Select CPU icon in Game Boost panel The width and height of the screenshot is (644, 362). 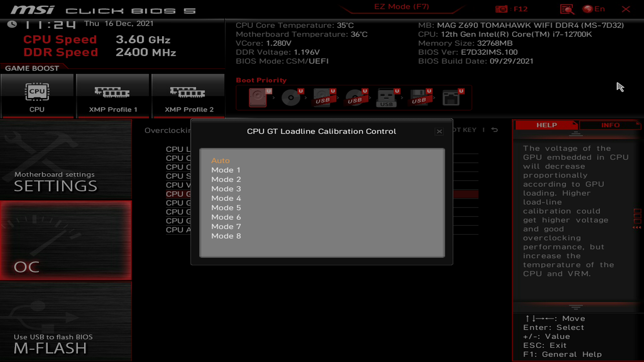point(37,91)
